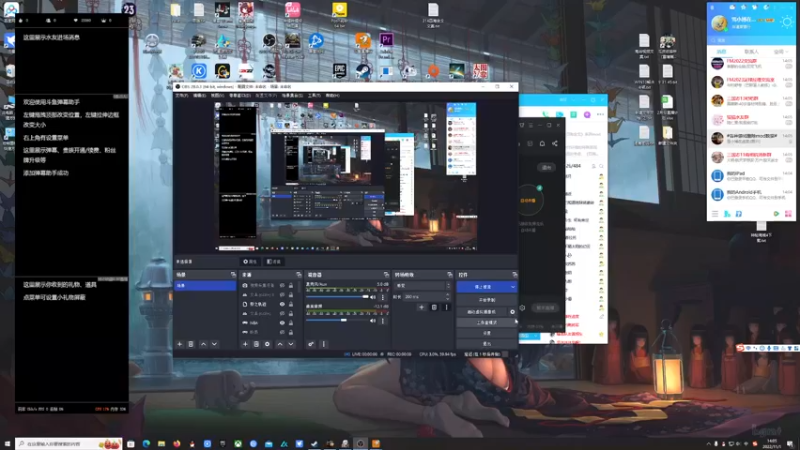Delete the selected source with the trash icon

(257, 344)
